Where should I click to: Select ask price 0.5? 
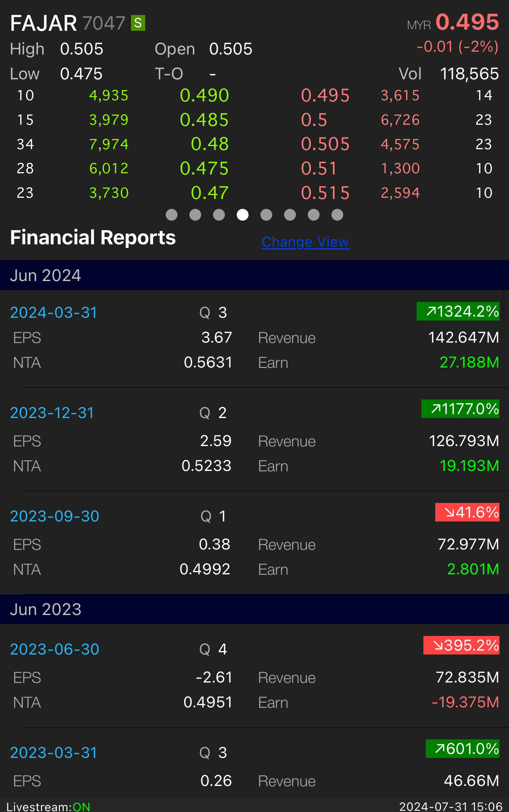pos(314,120)
